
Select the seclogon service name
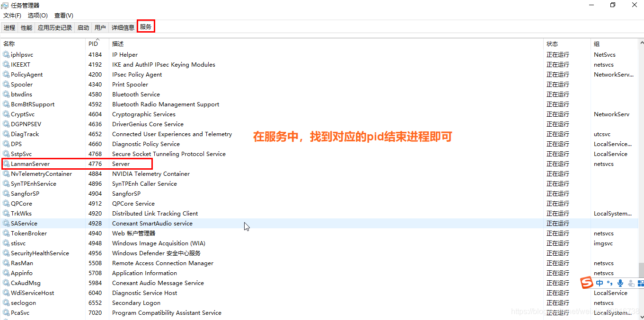tap(23, 303)
